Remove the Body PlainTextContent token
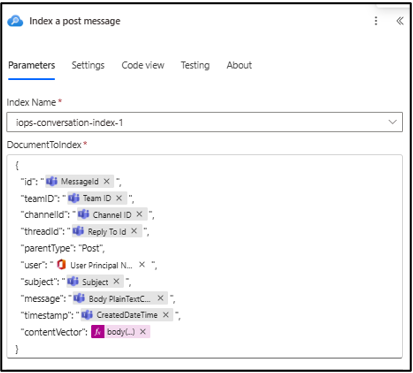The height and width of the screenshot is (373, 413). 161,298
